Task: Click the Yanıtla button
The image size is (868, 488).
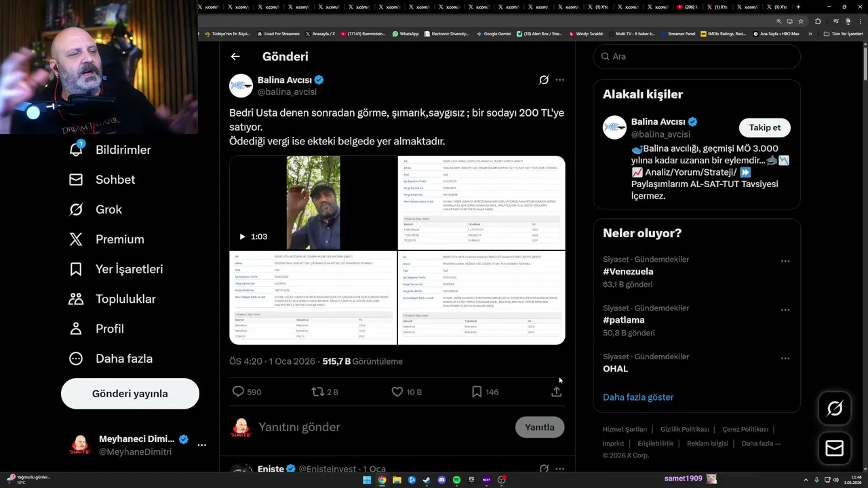Action: (x=540, y=427)
